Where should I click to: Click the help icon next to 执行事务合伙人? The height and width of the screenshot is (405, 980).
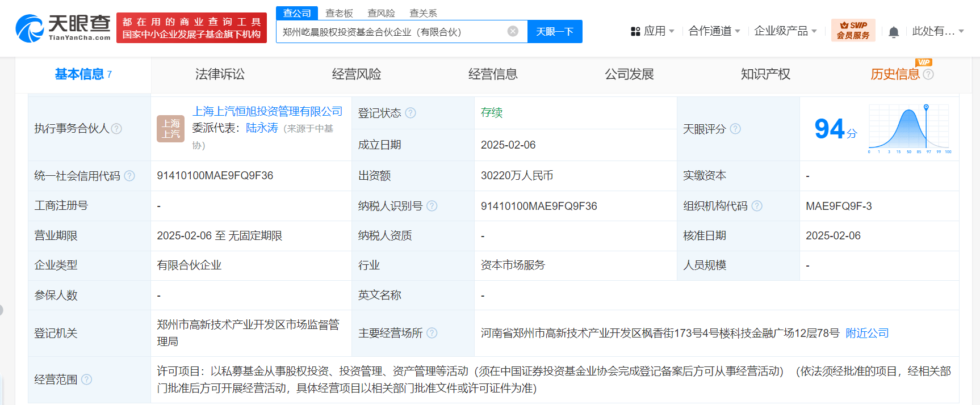pos(116,129)
